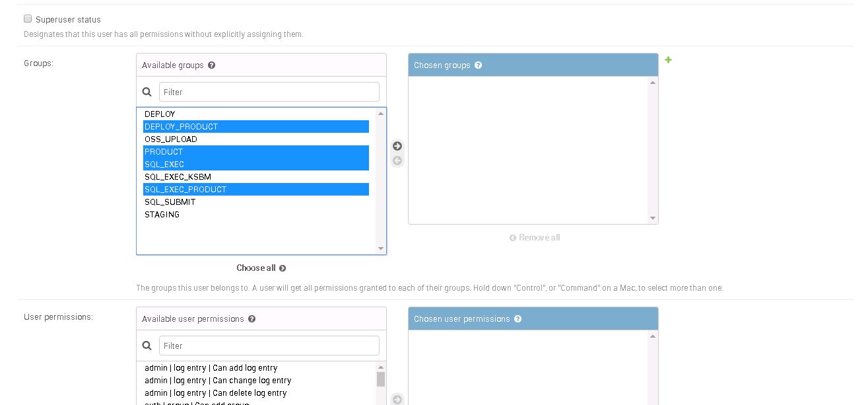Screen dimensions: 868x405
Task: Select the STAGING group entry
Action: click(256, 215)
